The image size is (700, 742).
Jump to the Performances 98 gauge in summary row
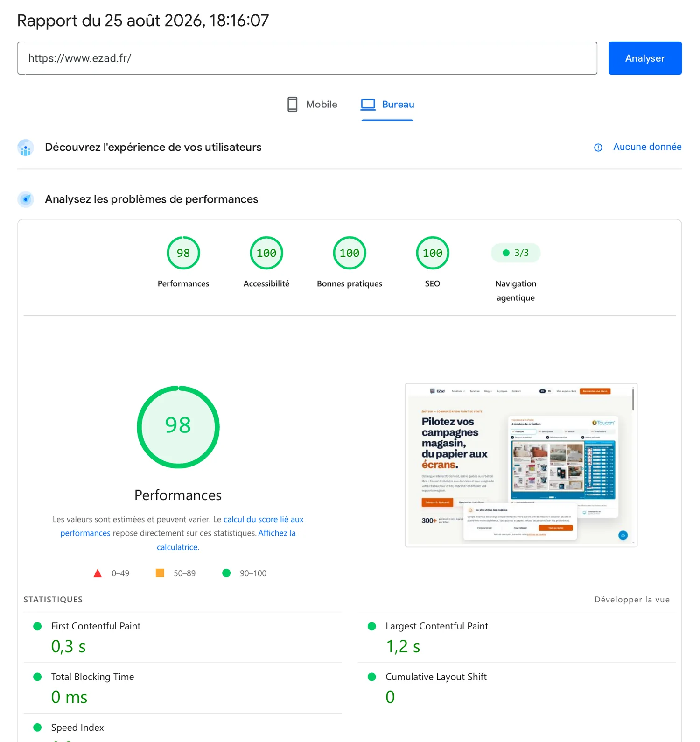(183, 253)
